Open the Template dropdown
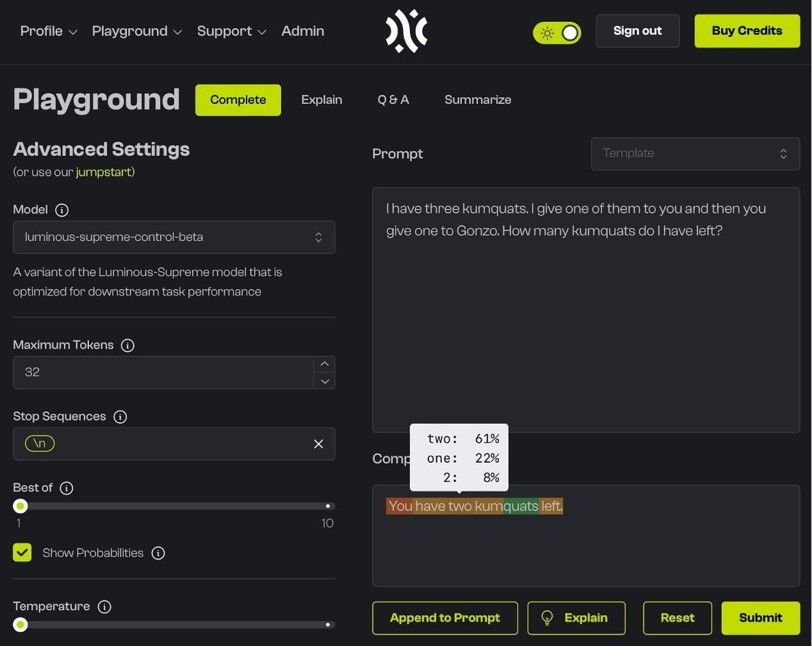Image resolution: width=812 pixels, height=646 pixels. tap(695, 154)
